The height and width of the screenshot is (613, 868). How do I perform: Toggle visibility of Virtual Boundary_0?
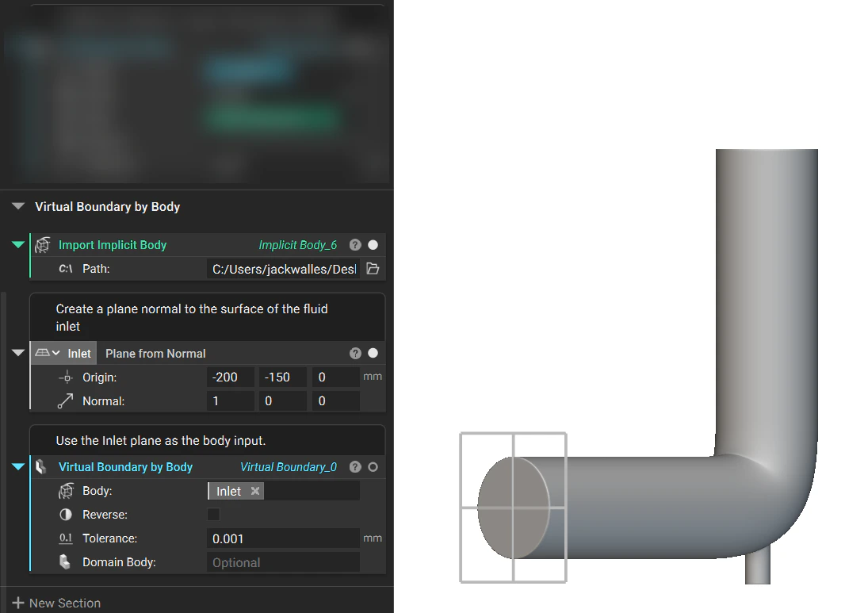click(x=373, y=467)
